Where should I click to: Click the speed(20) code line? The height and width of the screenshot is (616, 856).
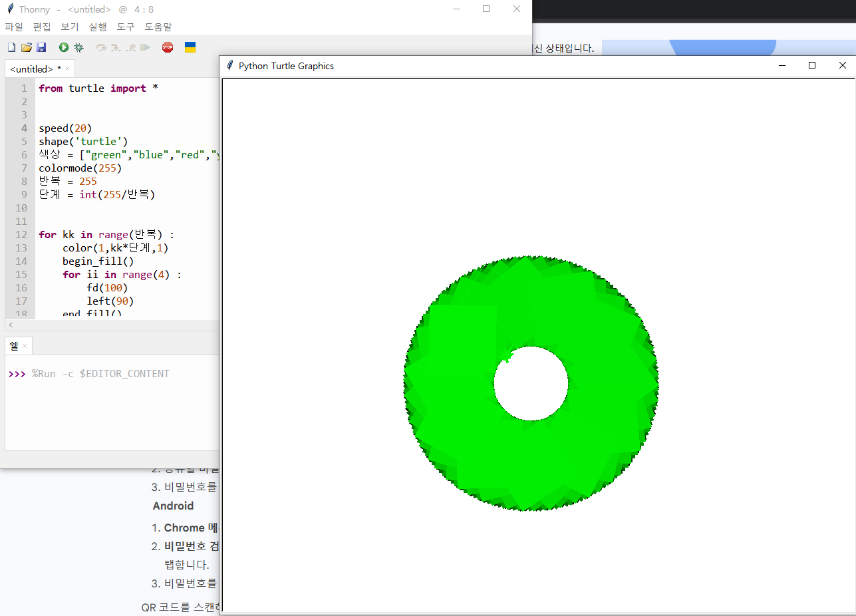tap(65, 128)
